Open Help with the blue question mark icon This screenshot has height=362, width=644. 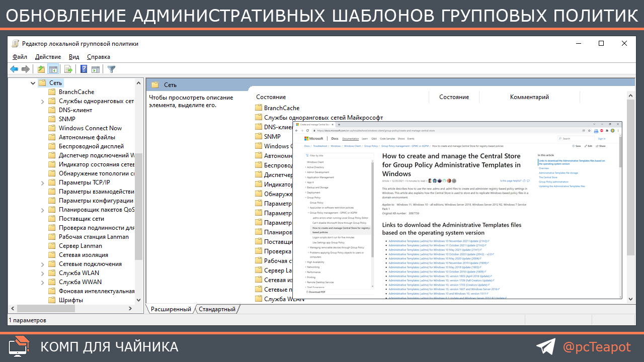click(84, 69)
